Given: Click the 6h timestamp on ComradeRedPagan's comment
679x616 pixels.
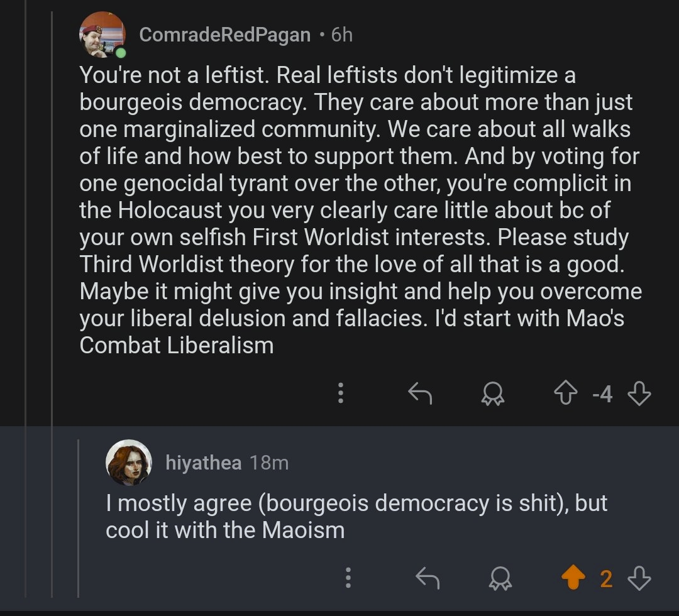Looking at the screenshot, I should [x=341, y=35].
